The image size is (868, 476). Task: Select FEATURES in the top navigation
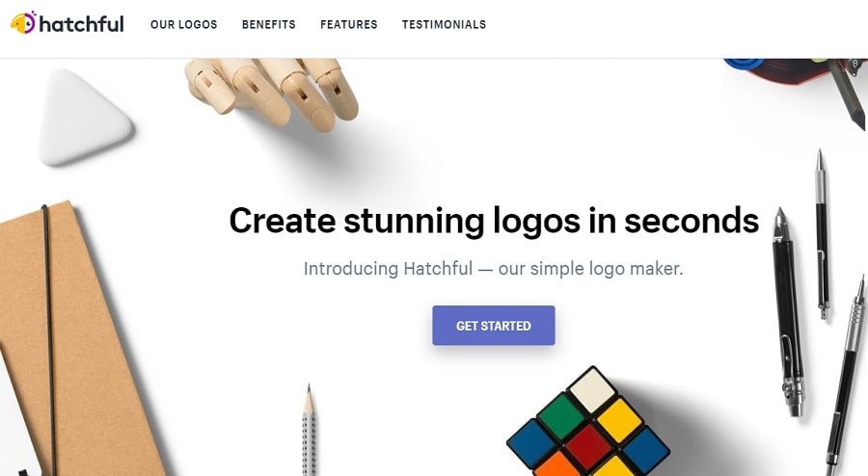coord(349,24)
